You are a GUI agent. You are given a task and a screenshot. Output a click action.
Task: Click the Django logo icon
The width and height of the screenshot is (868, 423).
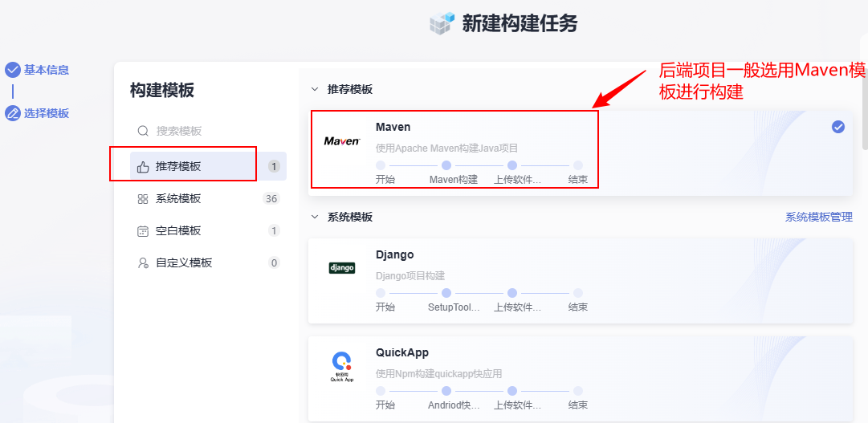[x=342, y=269]
